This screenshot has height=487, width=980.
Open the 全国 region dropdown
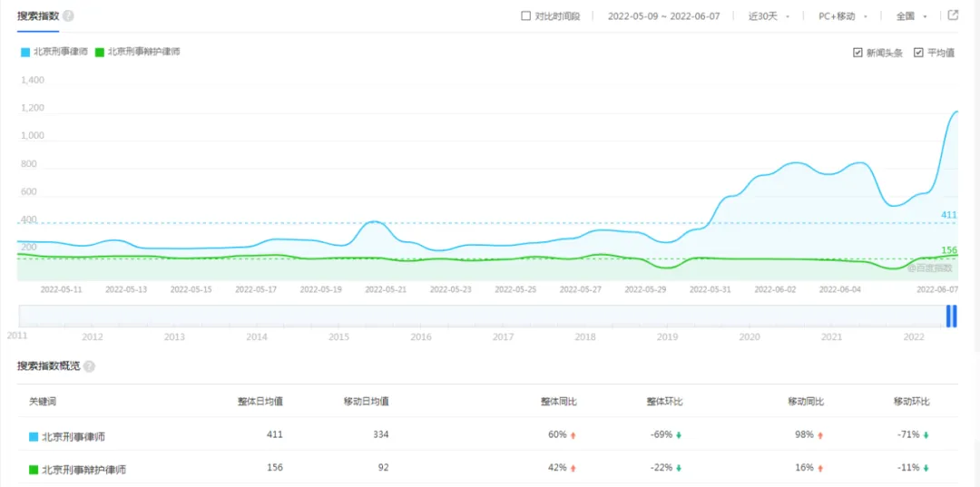[x=911, y=16]
